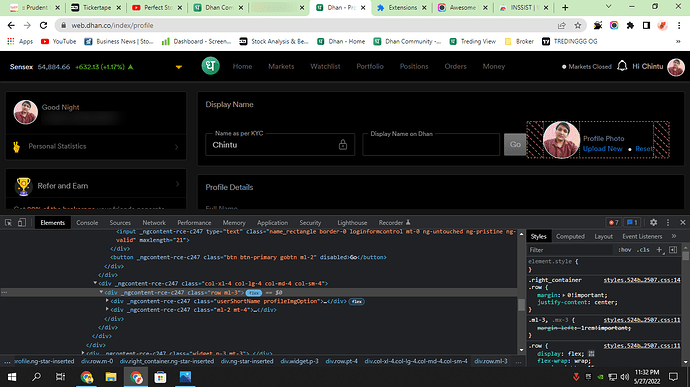Open the Windows Start menu

12,377
